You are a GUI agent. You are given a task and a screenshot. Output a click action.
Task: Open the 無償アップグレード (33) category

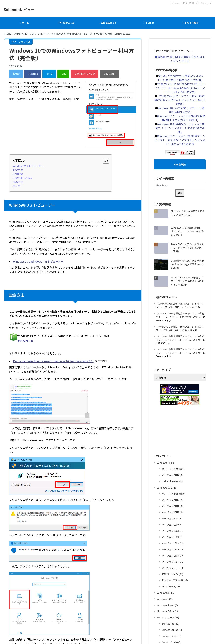[175, 580]
